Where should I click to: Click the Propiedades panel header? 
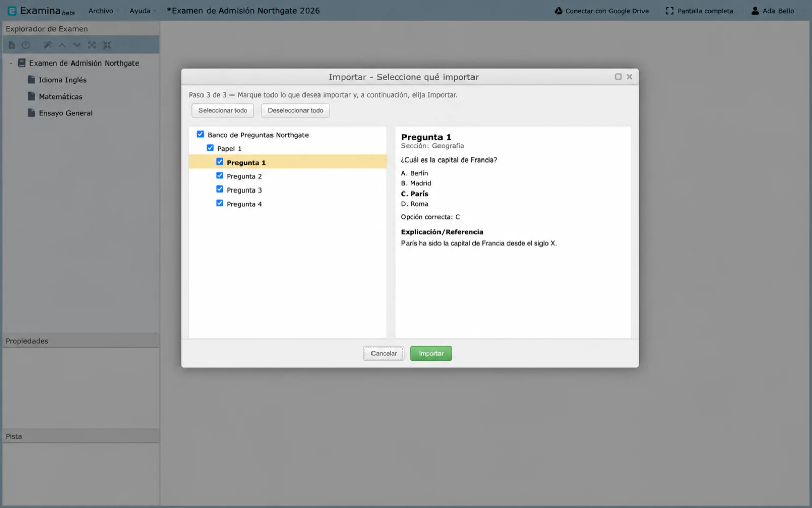tap(81, 341)
